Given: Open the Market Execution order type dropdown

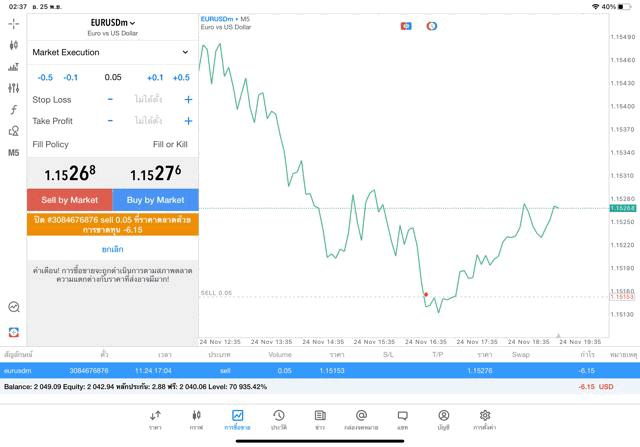Looking at the screenshot, I should 111,52.
